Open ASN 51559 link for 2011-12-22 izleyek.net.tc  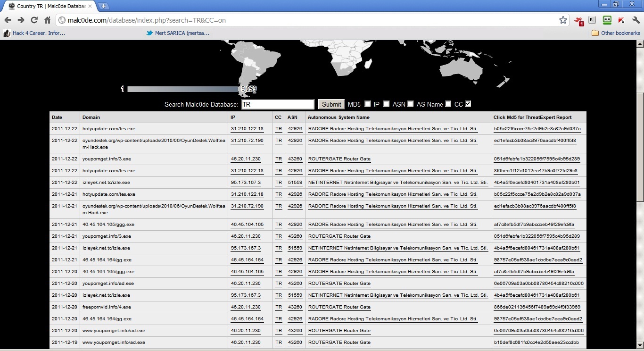(x=295, y=182)
